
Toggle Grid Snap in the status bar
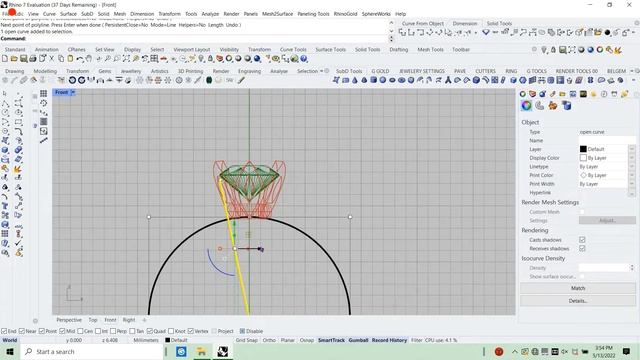(x=247, y=340)
